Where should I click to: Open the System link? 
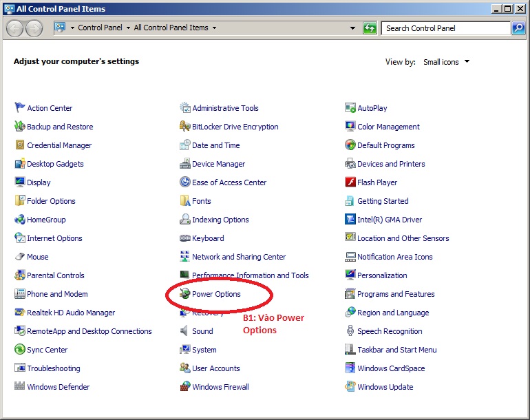pyautogui.click(x=204, y=350)
